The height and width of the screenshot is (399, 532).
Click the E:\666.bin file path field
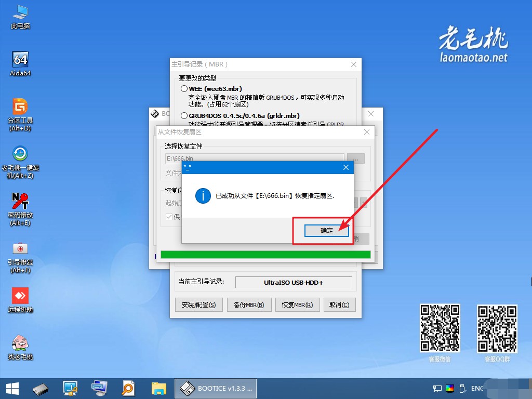pyautogui.click(x=255, y=158)
